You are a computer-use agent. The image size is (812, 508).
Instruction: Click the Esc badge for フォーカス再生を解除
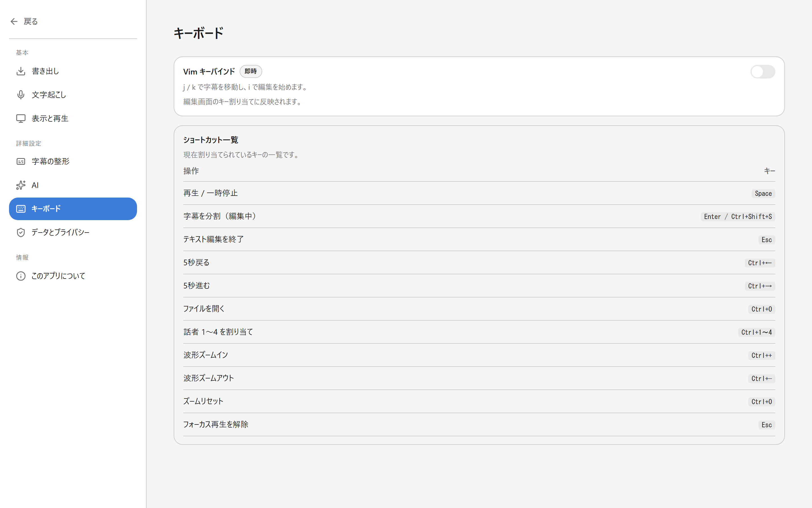pos(766,425)
